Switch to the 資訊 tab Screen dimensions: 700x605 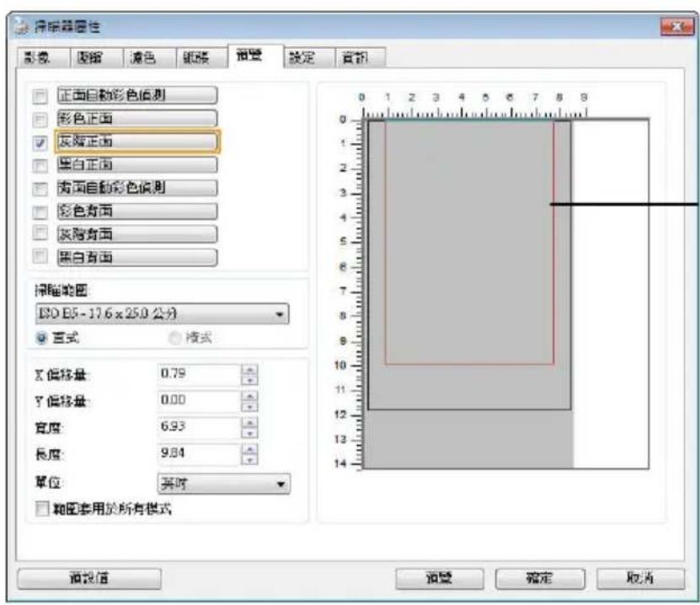pyautogui.click(x=360, y=57)
